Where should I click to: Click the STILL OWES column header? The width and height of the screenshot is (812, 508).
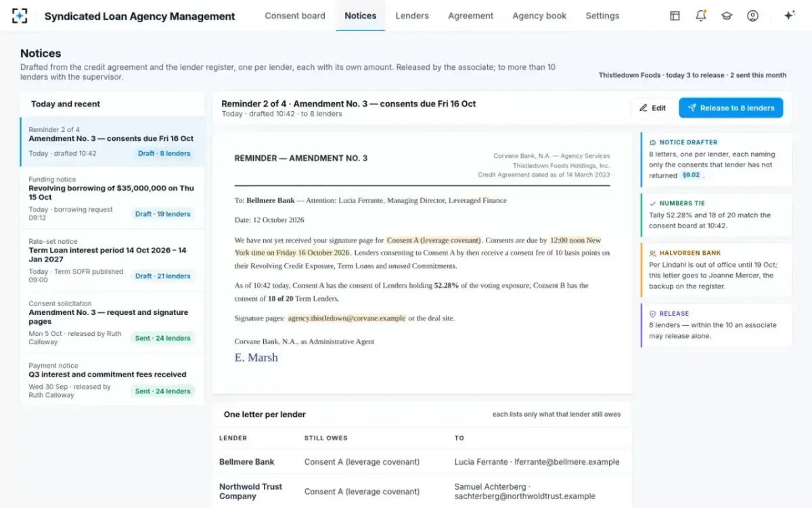coord(327,438)
